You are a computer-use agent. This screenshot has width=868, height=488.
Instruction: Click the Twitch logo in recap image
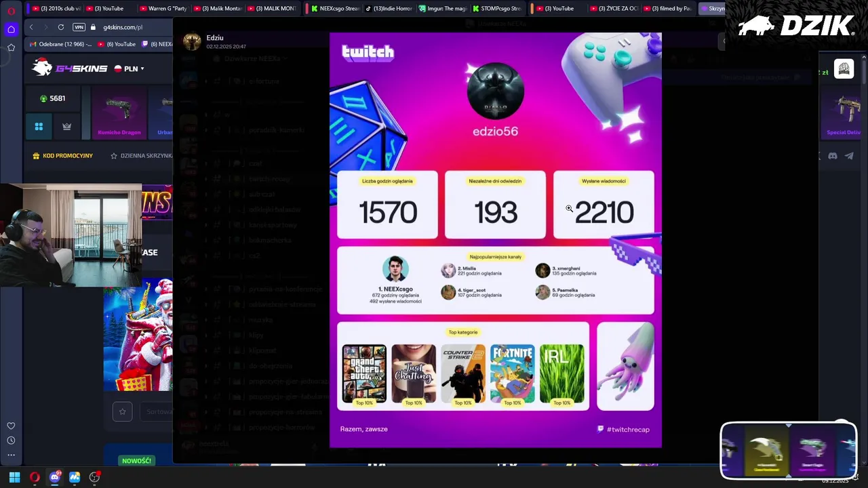[x=368, y=52]
